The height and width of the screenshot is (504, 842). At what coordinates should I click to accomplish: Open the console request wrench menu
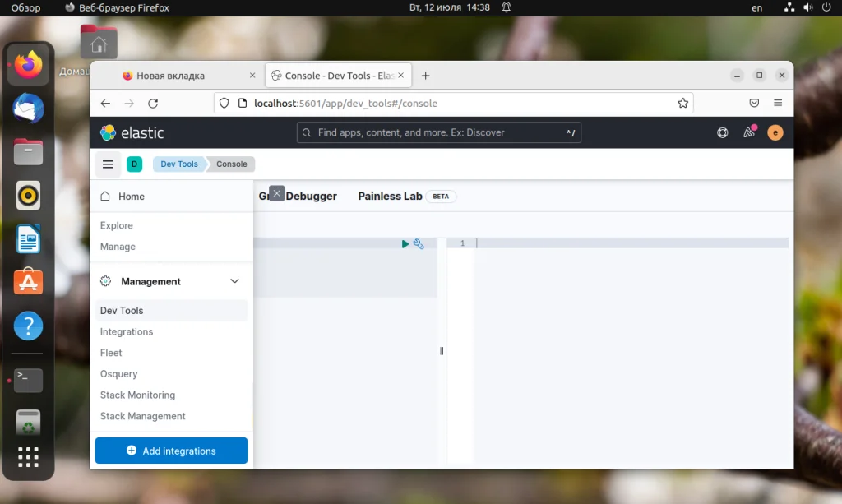point(419,243)
